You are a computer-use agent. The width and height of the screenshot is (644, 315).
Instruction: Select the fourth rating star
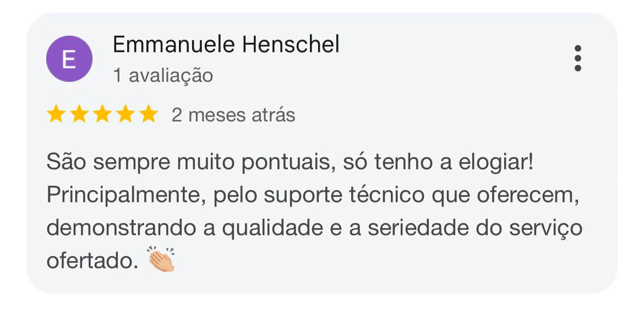125,114
